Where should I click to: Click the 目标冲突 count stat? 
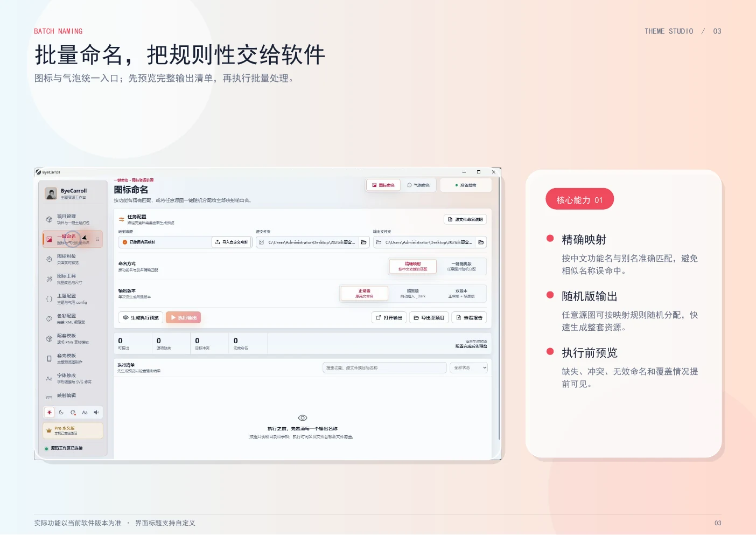[209, 344]
